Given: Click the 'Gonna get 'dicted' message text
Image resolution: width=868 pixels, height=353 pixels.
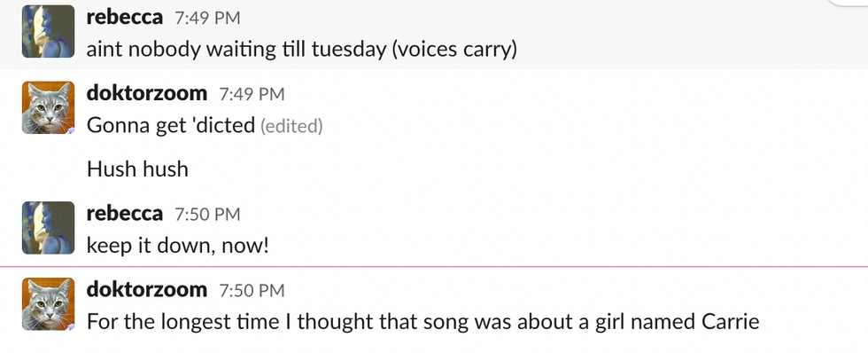Looking at the screenshot, I should coord(170,126).
